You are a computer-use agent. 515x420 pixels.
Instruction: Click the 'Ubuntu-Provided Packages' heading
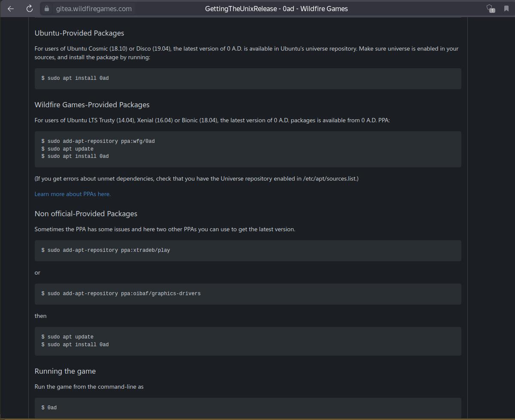(x=79, y=33)
